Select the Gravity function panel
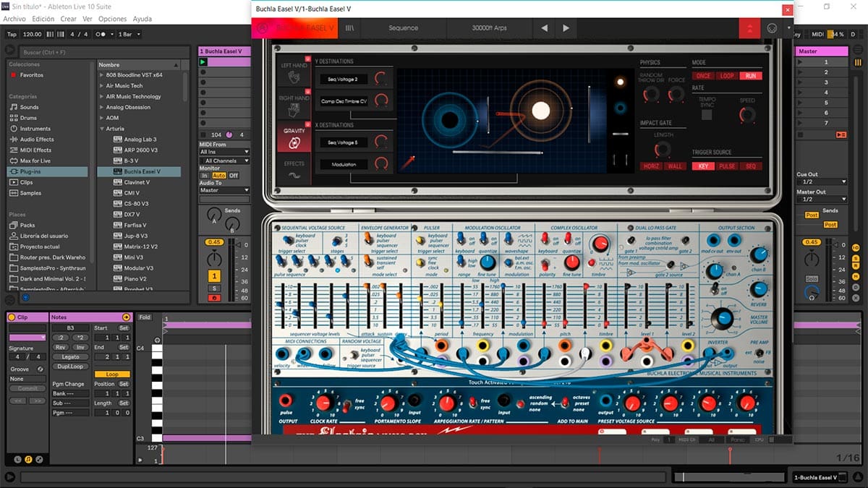The image size is (868, 488). click(x=294, y=136)
